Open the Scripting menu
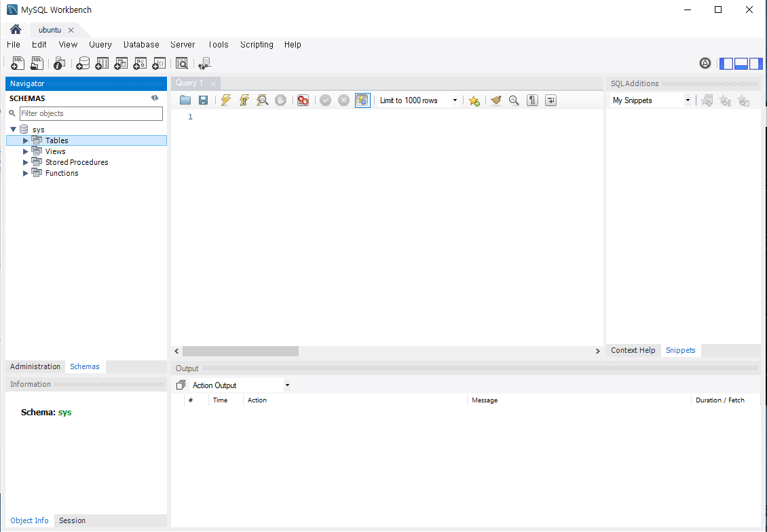Screen dimensions: 767x532 [257, 45]
